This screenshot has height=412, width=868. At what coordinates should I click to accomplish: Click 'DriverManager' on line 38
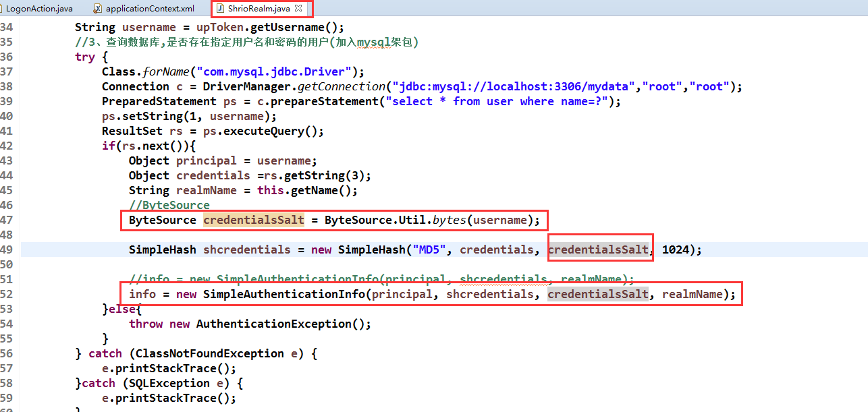[247, 86]
